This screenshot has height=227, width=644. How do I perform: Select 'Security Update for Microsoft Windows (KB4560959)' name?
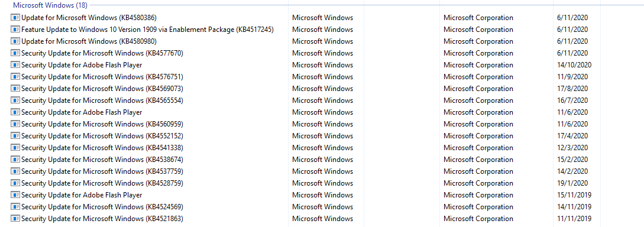tap(102, 124)
